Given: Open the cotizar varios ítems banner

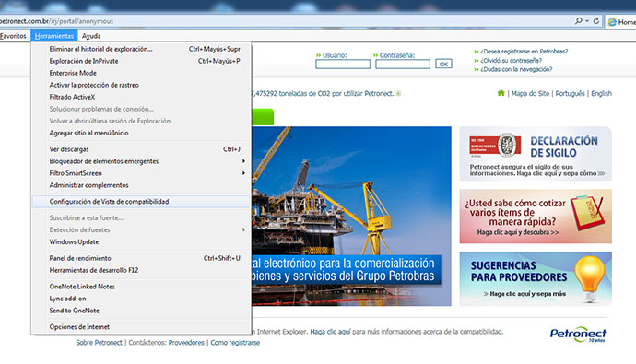Looking at the screenshot, I should [x=536, y=216].
